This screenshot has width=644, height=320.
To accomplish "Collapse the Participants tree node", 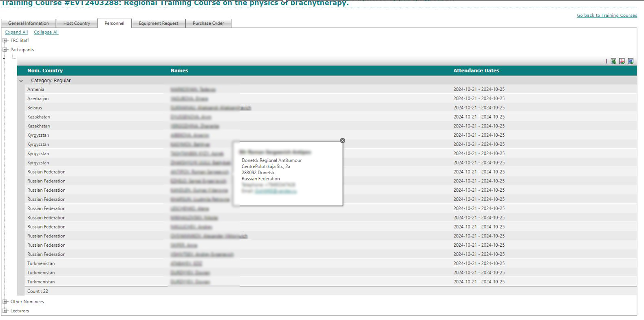I will coord(5,50).
